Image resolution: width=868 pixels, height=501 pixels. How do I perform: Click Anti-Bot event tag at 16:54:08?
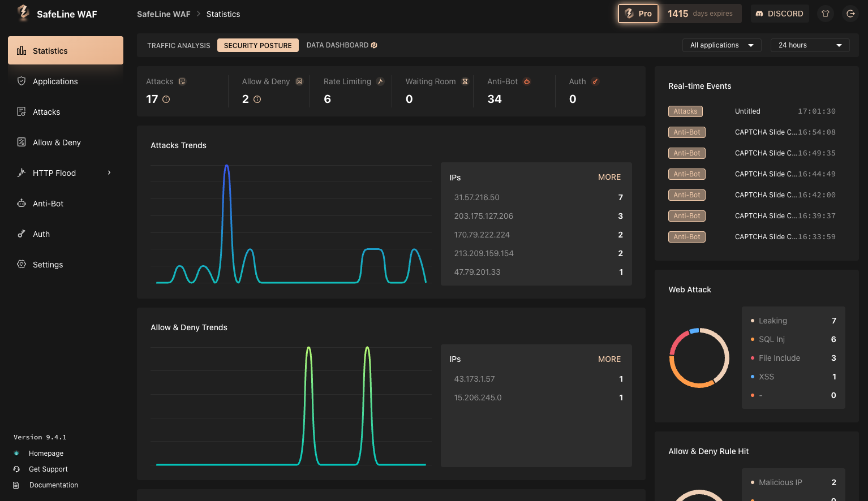[x=687, y=132]
